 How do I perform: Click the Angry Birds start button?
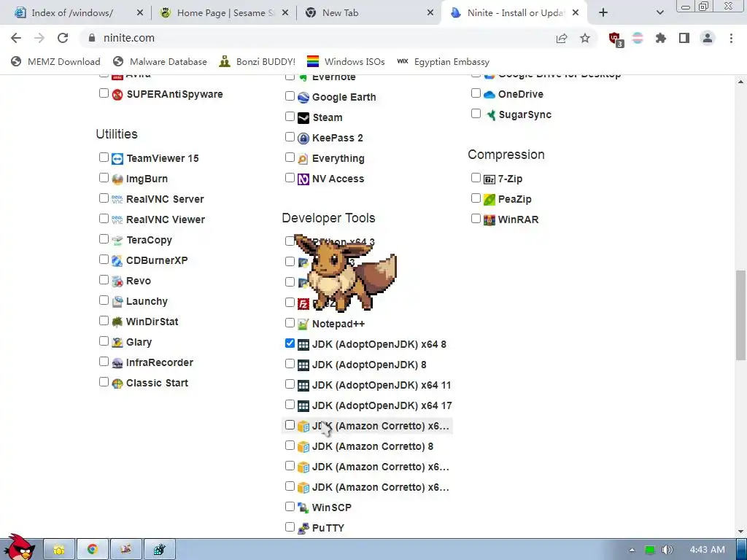20,548
